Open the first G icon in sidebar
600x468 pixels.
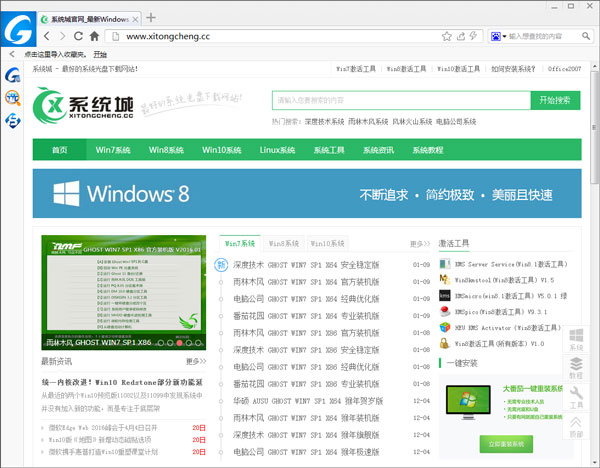(13, 75)
